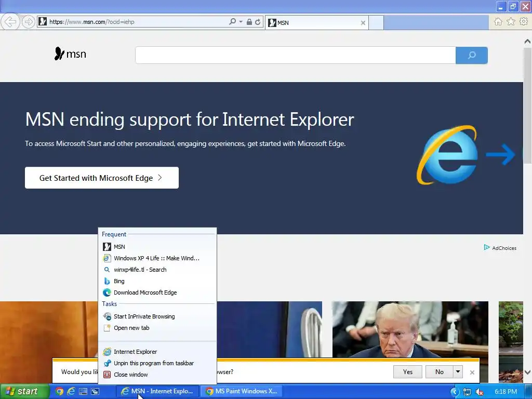Close the MSN tab with its X
Viewport: 532px width, 399px height.
click(363, 23)
